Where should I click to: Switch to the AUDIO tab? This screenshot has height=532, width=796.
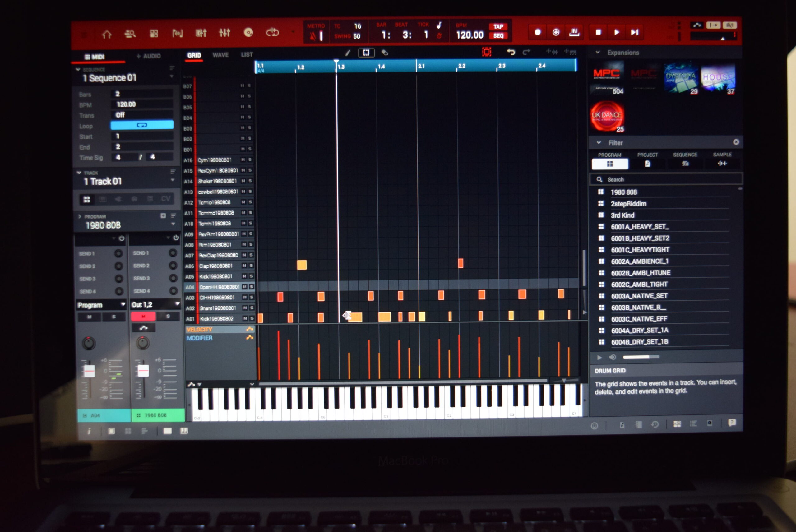point(149,56)
